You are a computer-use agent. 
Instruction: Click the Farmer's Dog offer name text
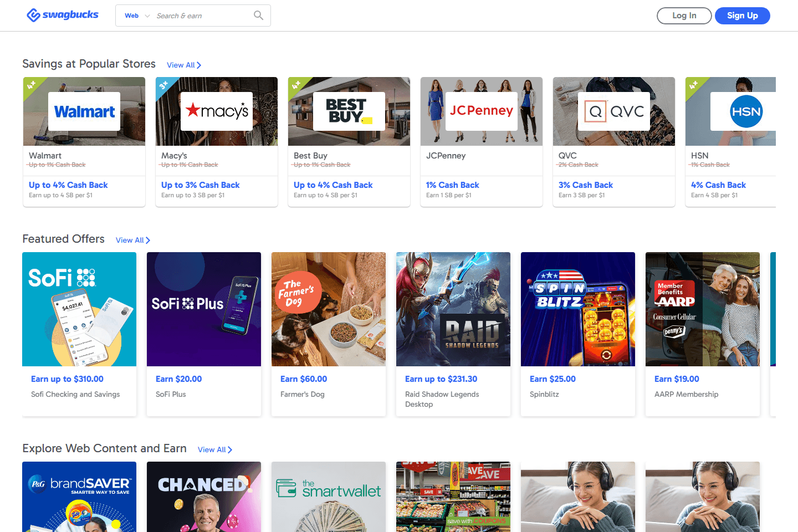tap(303, 395)
